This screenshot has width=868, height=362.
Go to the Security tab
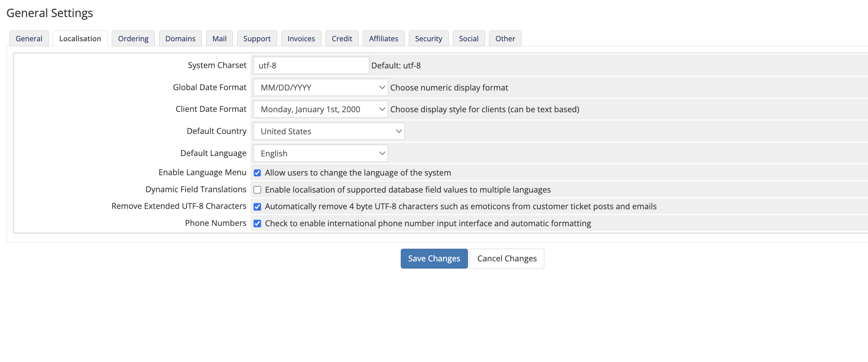[x=429, y=38]
